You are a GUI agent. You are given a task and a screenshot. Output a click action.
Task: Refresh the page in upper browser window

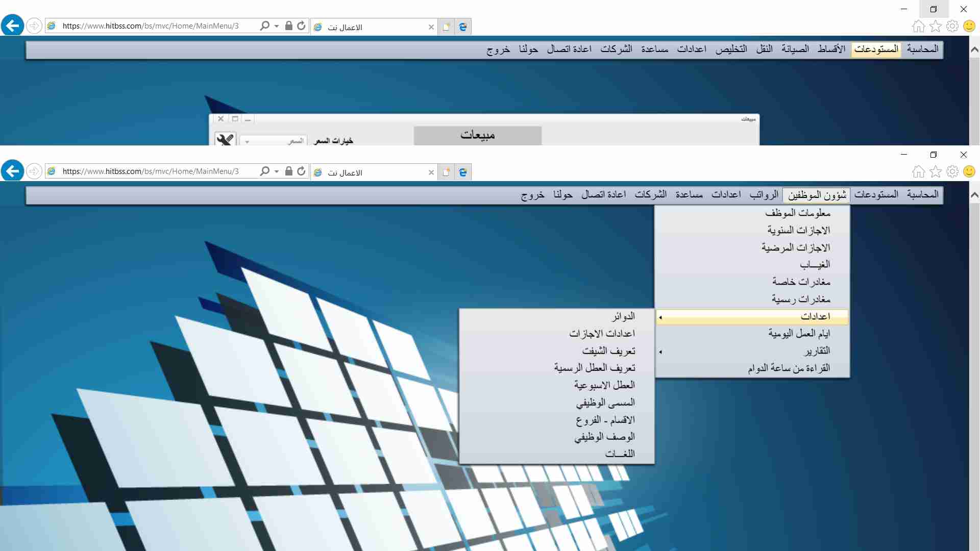[301, 26]
